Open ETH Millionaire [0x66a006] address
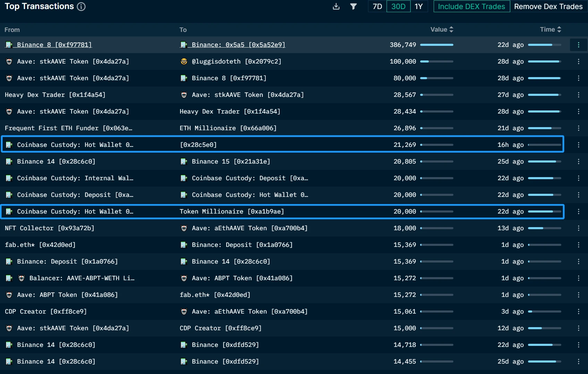Screen dimensions: 588x374 click(x=228, y=128)
